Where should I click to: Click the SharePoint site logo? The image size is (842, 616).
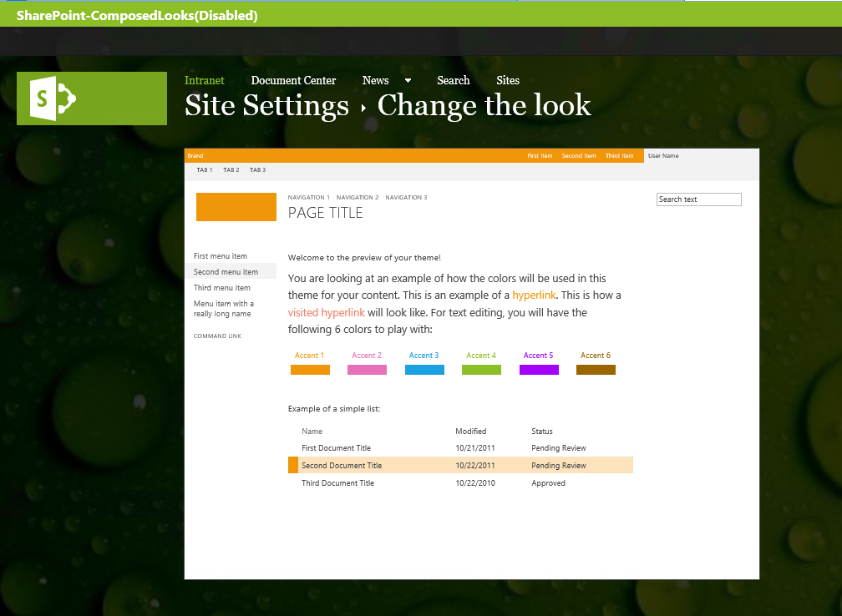[x=92, y=98]
